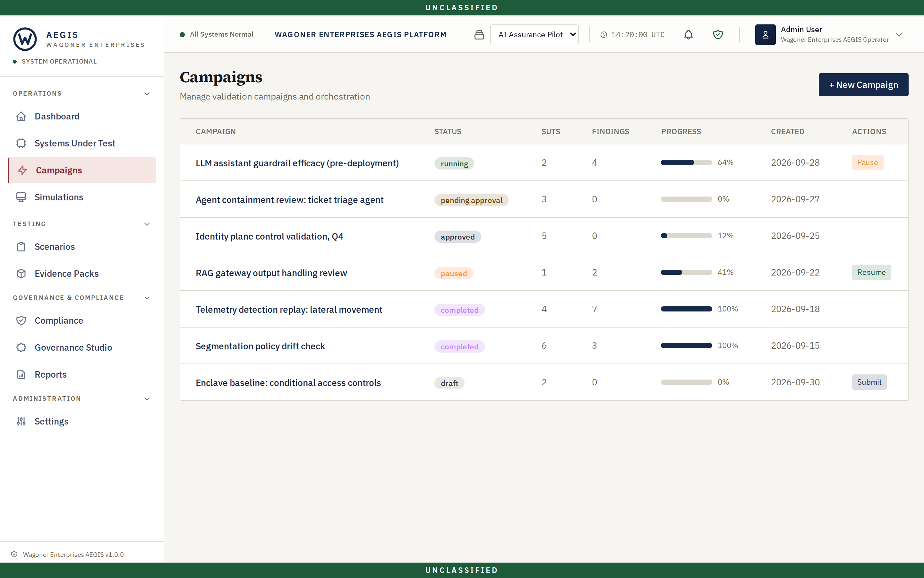Click the FINDINGS column header
Screen dimensions: 924x578
pyautogui.click(x=610, y=132)
